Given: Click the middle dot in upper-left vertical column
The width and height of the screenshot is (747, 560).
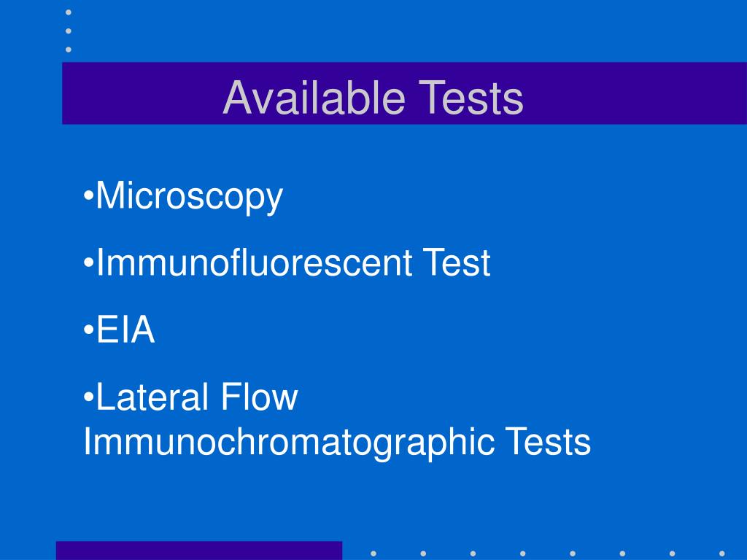Looking at the screenshot, I should (69, 31).
